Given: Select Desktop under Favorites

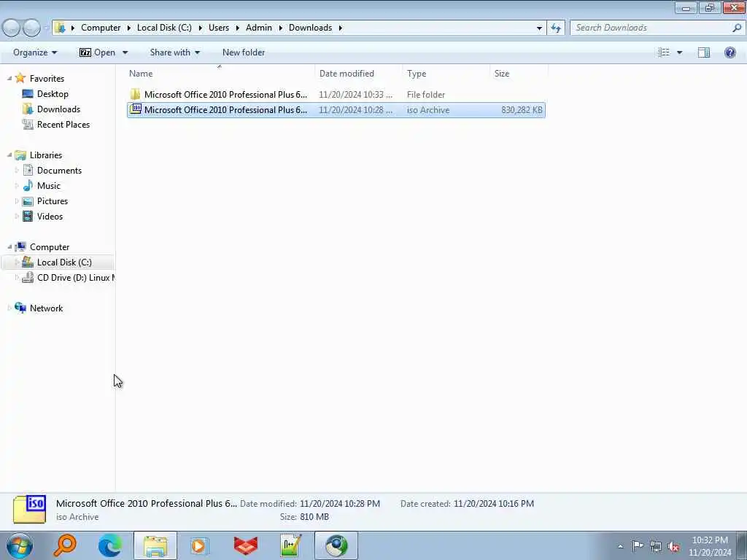Looking at the screenshot, I should 53,94.
